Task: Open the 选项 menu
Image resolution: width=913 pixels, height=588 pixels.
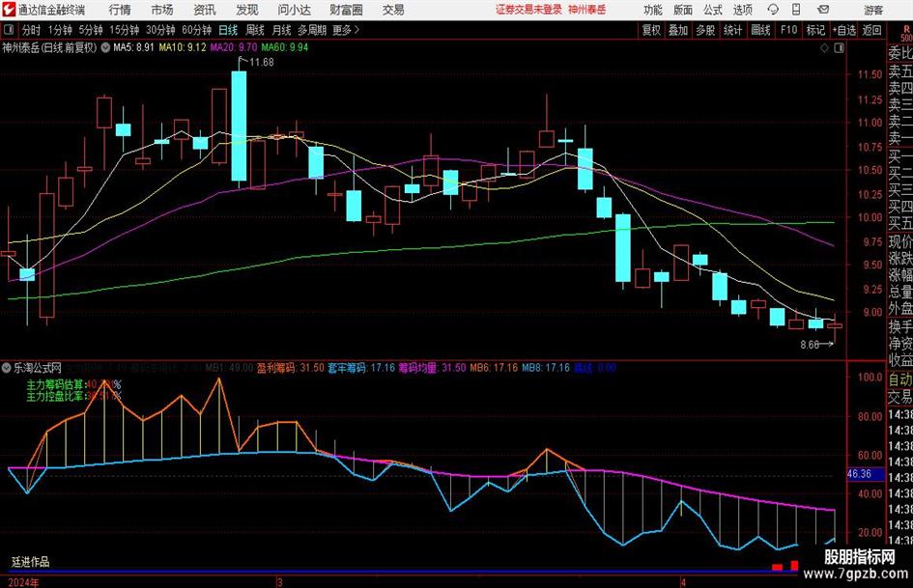Action: click(743, 10)
